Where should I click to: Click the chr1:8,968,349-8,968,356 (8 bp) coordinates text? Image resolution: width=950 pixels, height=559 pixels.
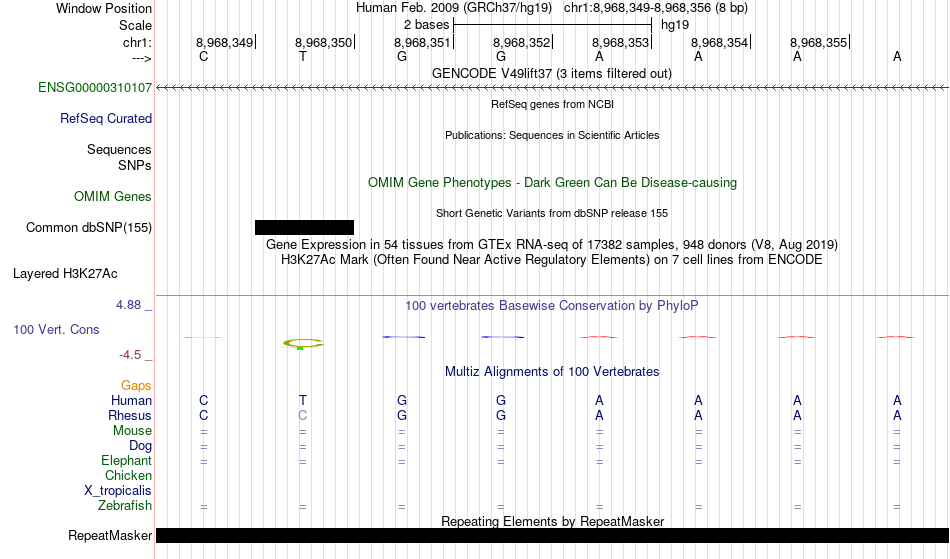[656, 8]
